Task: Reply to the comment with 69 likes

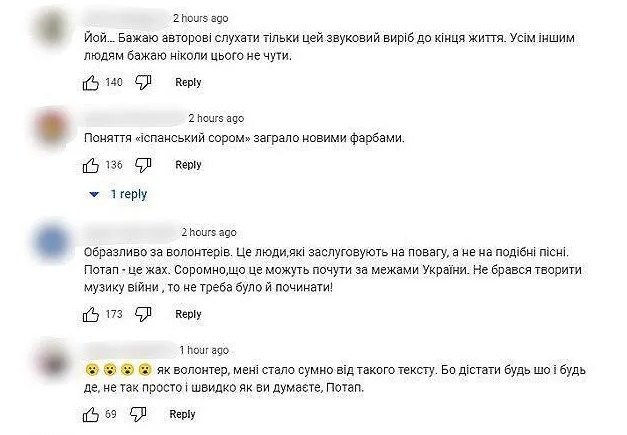Action: tap(182, 414)
